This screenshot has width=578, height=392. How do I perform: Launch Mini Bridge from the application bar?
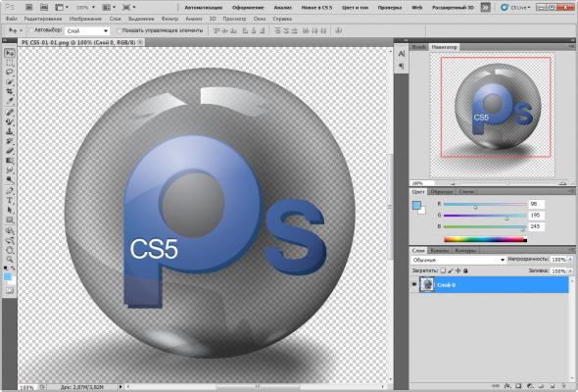(44, 7)
